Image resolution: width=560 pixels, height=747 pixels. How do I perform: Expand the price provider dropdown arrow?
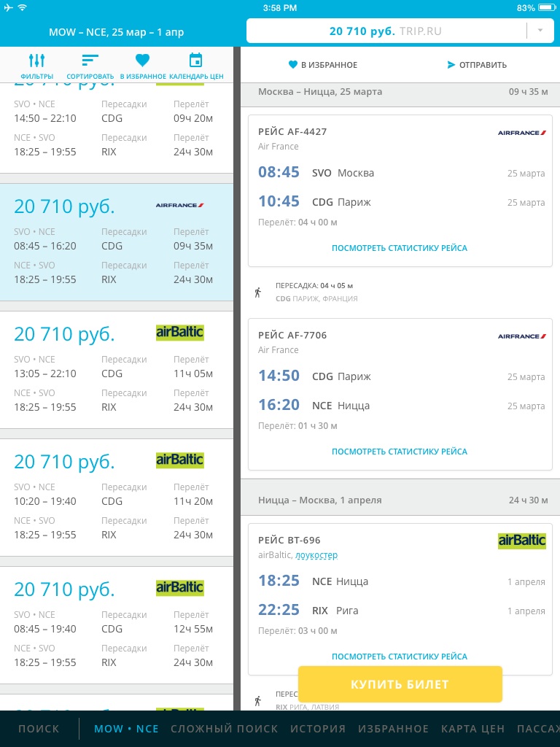[540, 31]
